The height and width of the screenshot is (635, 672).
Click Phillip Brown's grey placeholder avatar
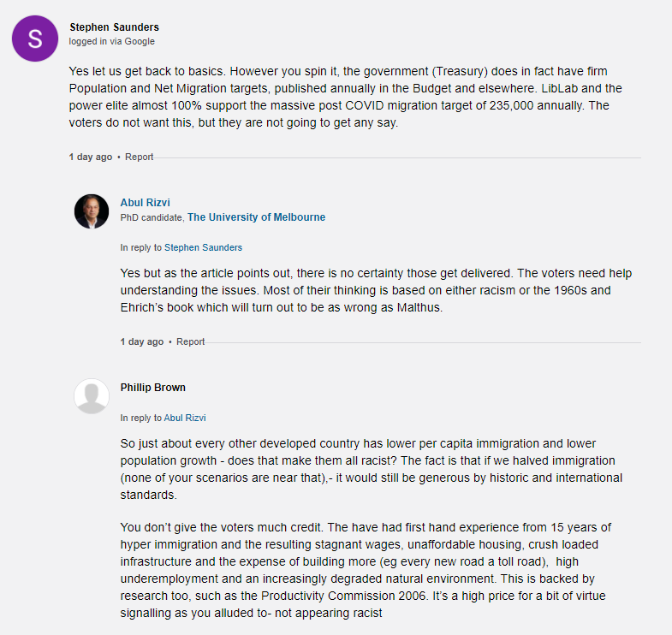tap(92, 396)
